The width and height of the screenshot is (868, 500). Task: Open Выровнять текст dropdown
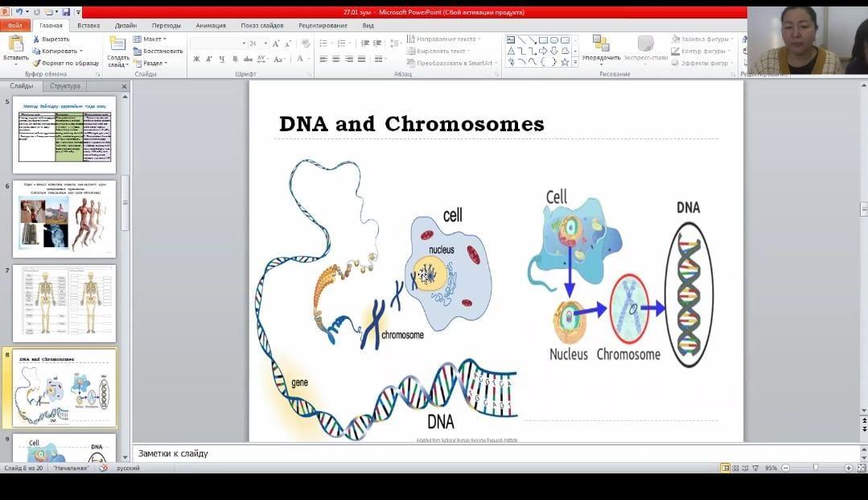click(439, 51)
